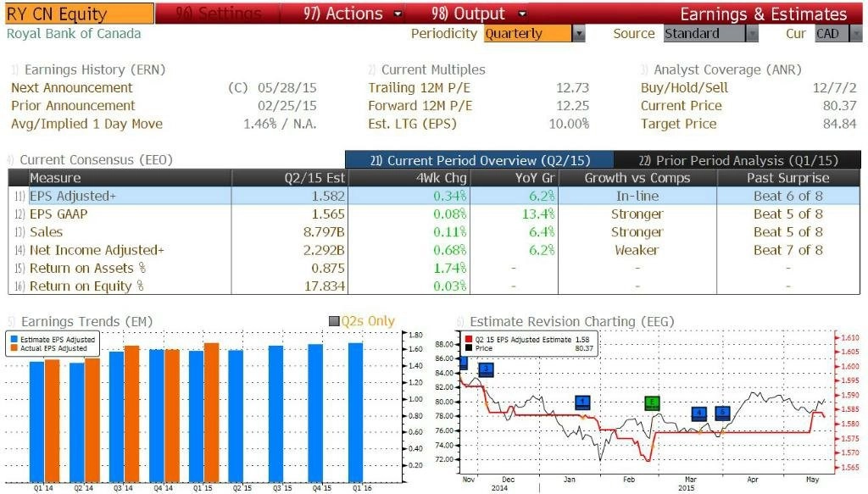The height and width of the screenshot is (494, 868).
Task: Click the Q2 15 blue estimate bar
Action: click(236, 416)
